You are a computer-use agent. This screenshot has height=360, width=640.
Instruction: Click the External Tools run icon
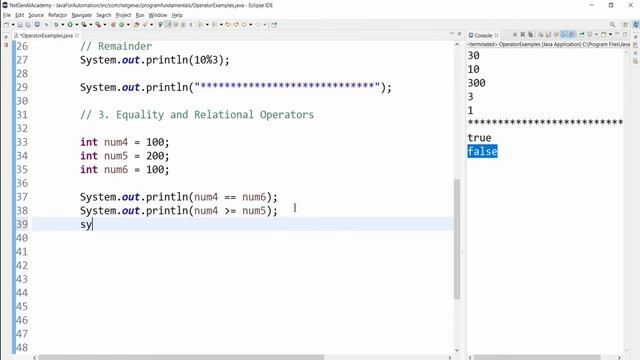pos(98,24)
